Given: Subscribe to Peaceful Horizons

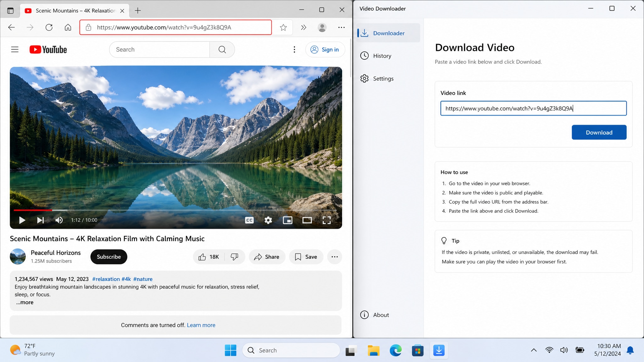Looking at the screenshot, I should point(109,257).
